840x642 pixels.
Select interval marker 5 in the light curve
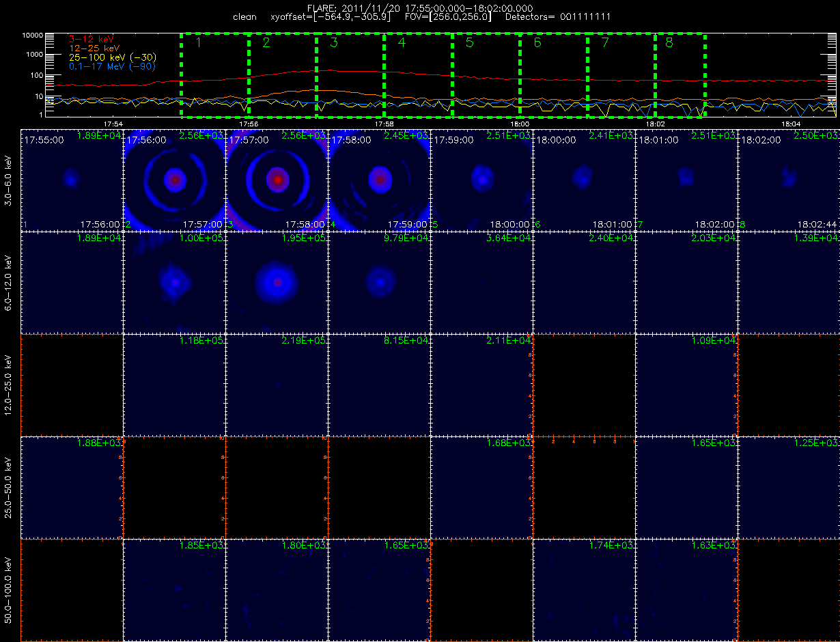pyautogui.click(x=469, y=43)
